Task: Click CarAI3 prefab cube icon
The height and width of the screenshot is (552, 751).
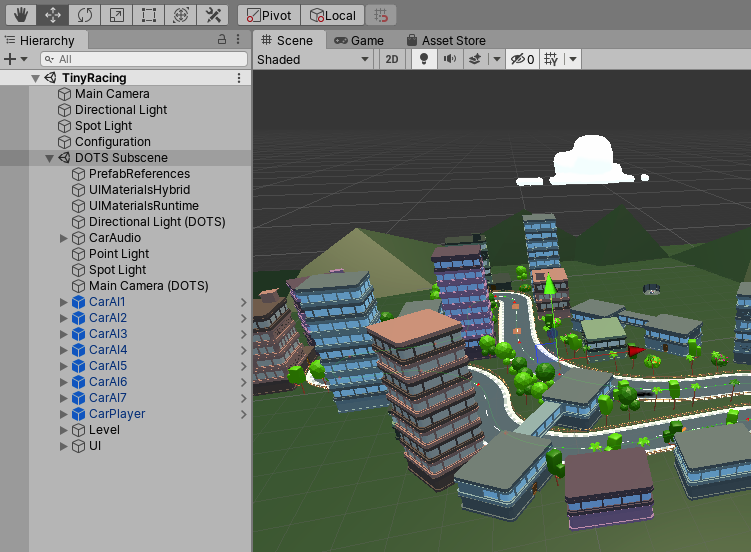Action: (x=78, y=334)
